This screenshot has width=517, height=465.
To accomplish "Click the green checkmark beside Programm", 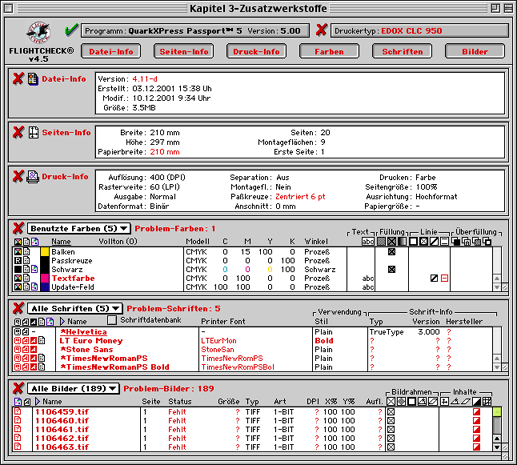I will (71, 30).
